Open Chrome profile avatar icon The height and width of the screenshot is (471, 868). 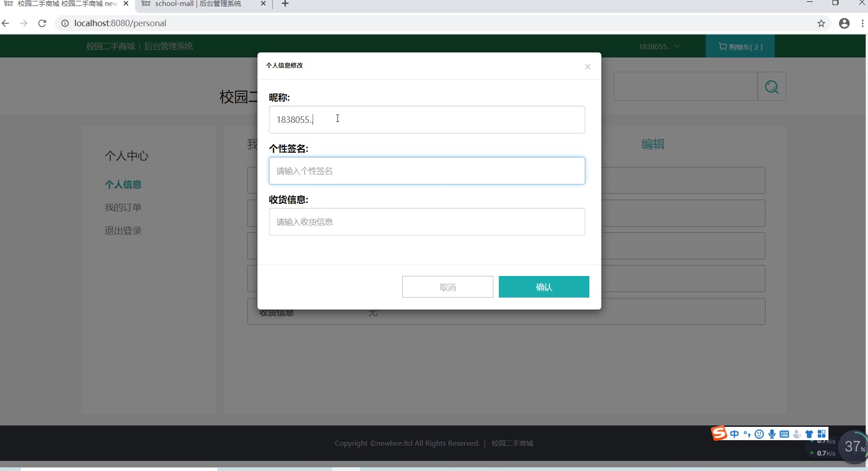844,23
